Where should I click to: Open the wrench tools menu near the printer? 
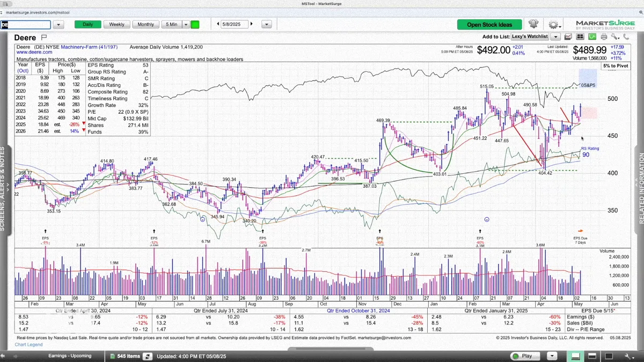pyautogui.click(x=615, y=36)
